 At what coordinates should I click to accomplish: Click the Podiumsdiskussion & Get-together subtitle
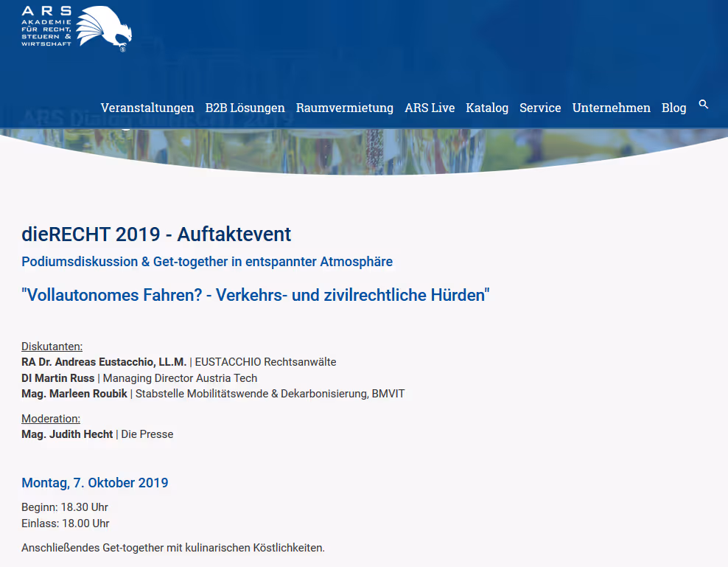(207, 262)
